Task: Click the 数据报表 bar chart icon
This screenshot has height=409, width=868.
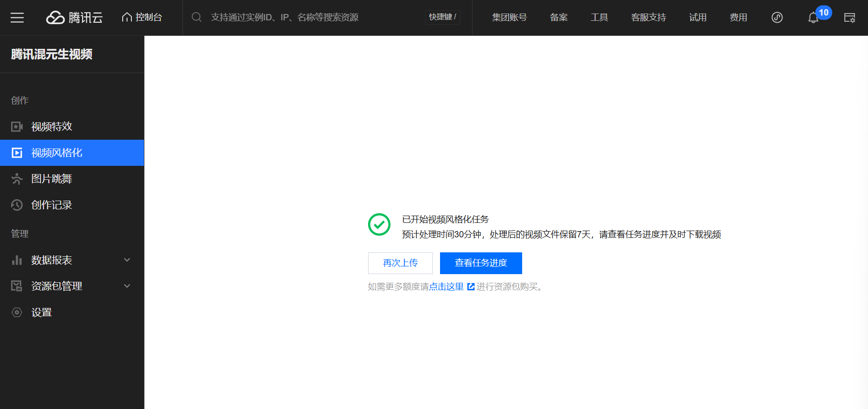Action: [17, 260]
